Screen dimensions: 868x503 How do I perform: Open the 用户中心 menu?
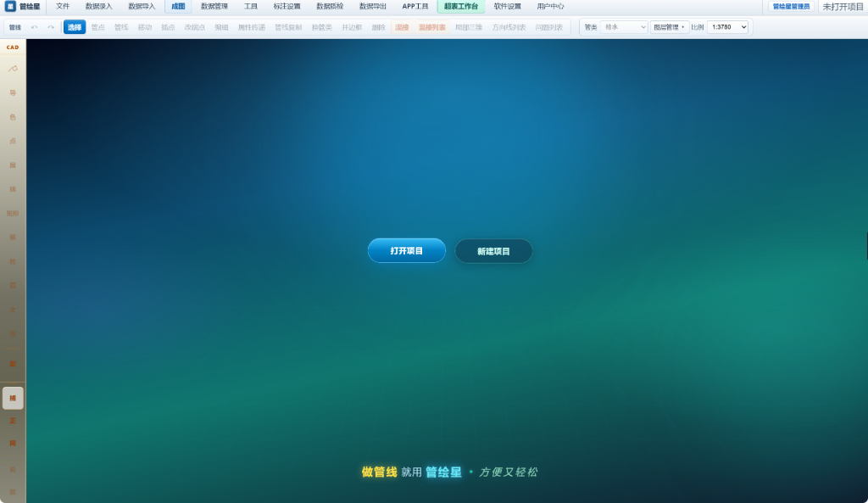click(550, 7)
